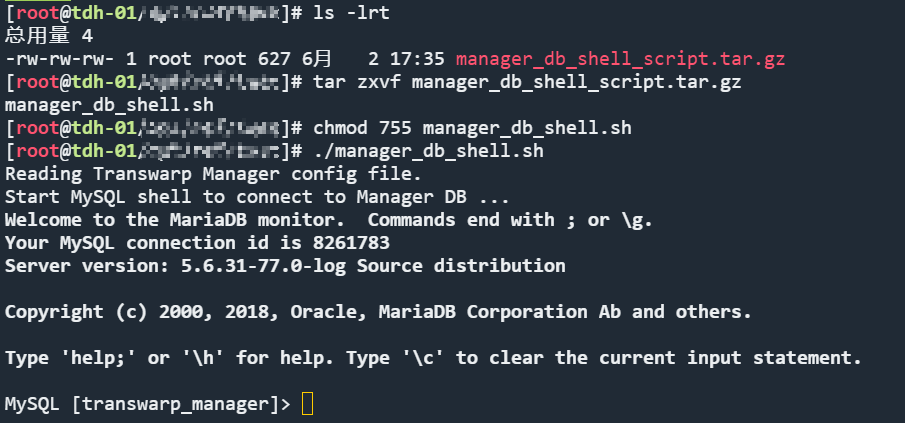Viewport: 905px width, 423px height.
Task: Click the extracted manager_db_shell.sh output line
Action: coord(109,105)
